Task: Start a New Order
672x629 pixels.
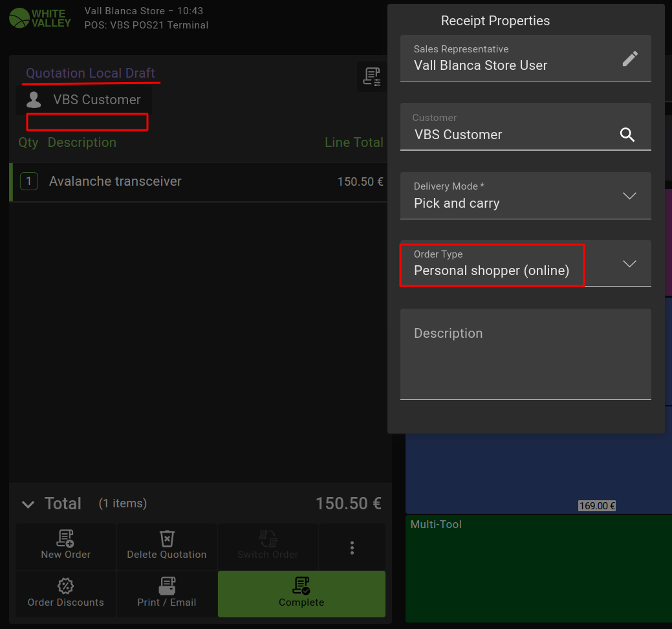Action: [x=66, y=546]
